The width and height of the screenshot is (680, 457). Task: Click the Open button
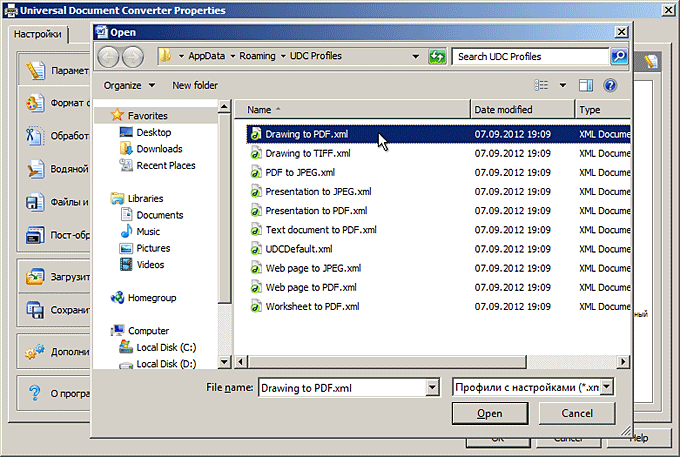pyautogui.click(x=490, y=413)
